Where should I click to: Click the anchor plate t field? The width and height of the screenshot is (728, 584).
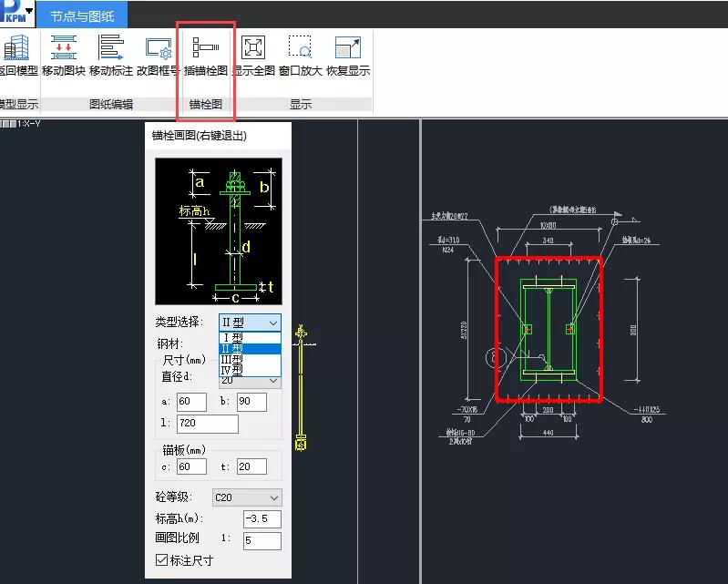point(251,466)
